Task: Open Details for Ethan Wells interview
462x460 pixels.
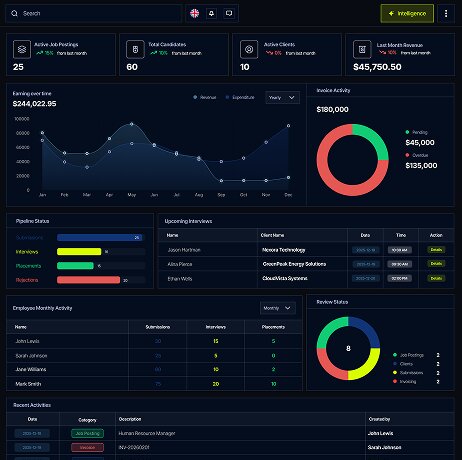Action: click(x=436, y=278)
